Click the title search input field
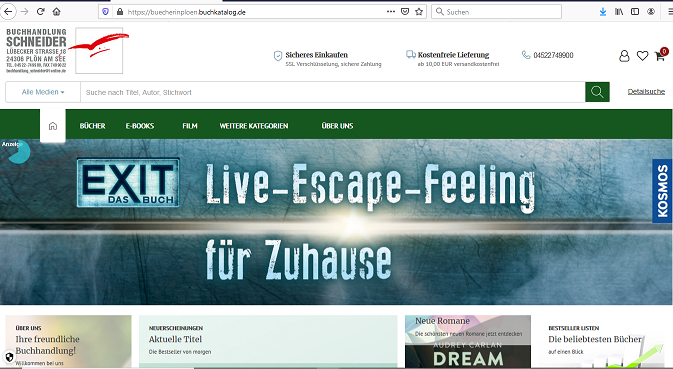Viewport: 673px width, 369px height. click(333, 92)
